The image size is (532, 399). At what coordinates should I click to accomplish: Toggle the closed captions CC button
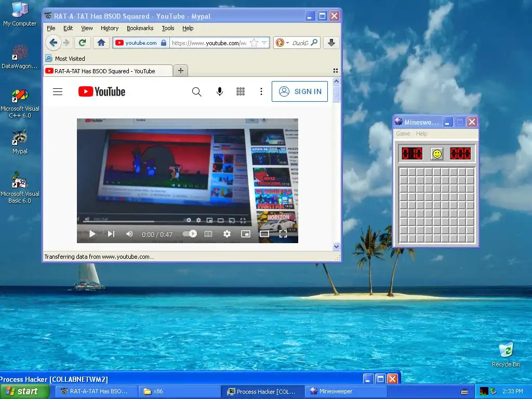[x=208, y=234]
